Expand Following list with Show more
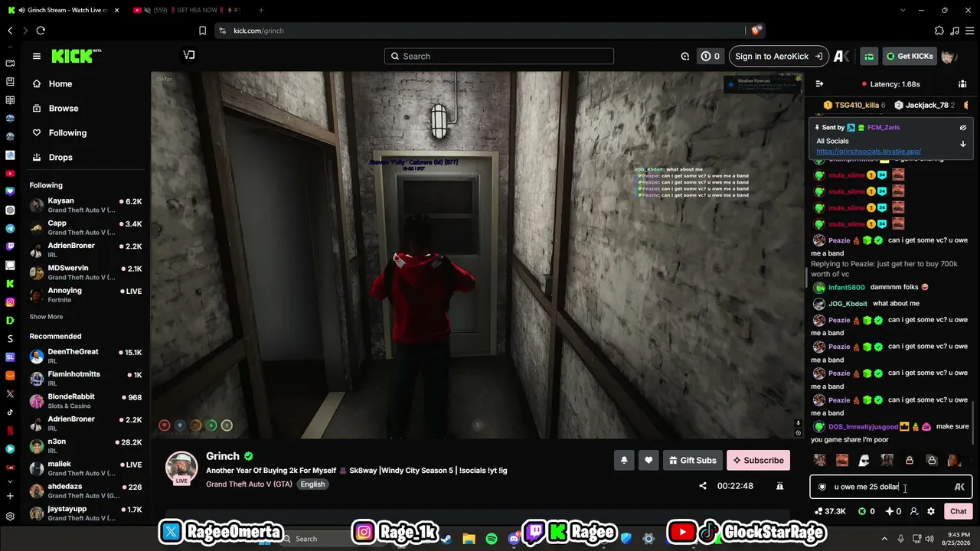The image size is (980, 551). pyautogui.click(x=46, y=317)
